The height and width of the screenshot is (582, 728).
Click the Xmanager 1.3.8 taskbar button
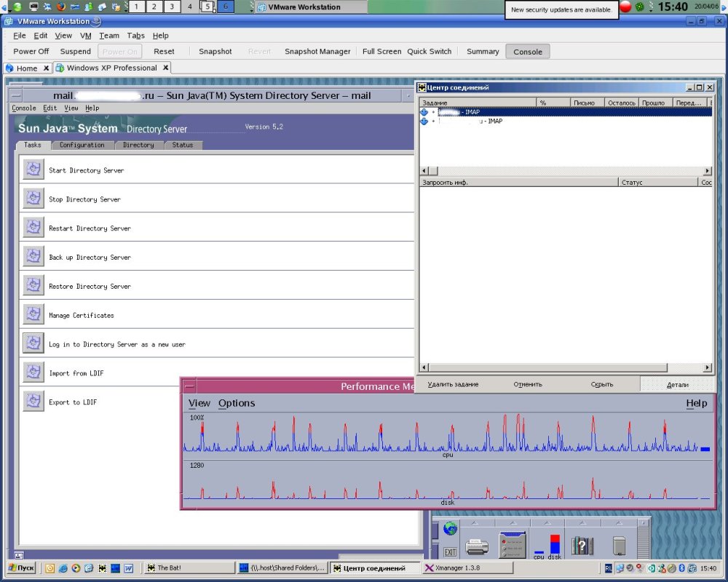point(468,568)
